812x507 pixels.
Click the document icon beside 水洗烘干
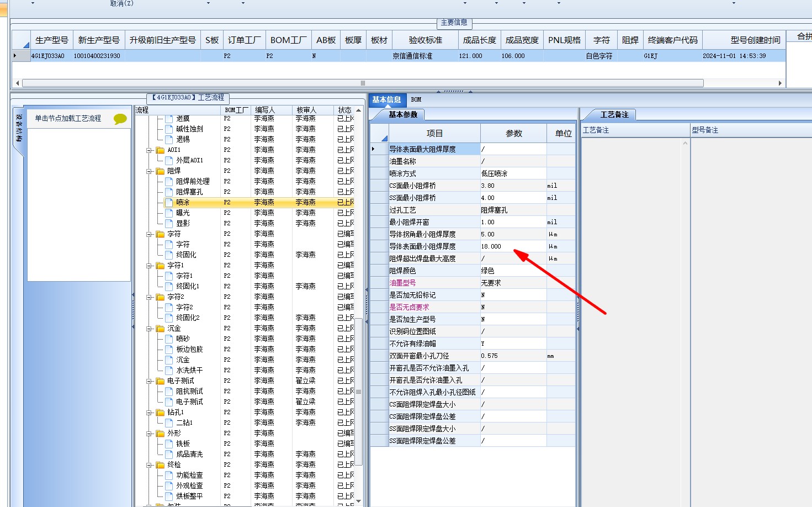point(169,370)
